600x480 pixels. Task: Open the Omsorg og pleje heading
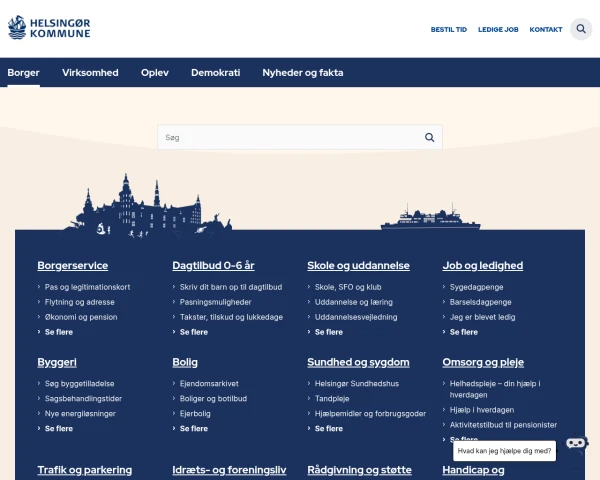483,362
